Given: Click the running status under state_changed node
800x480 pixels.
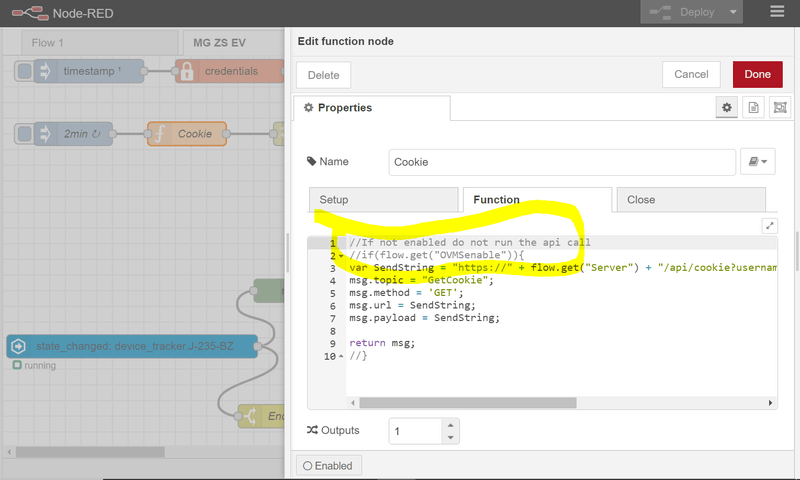Looking at the screenshot, I should 34,365.
